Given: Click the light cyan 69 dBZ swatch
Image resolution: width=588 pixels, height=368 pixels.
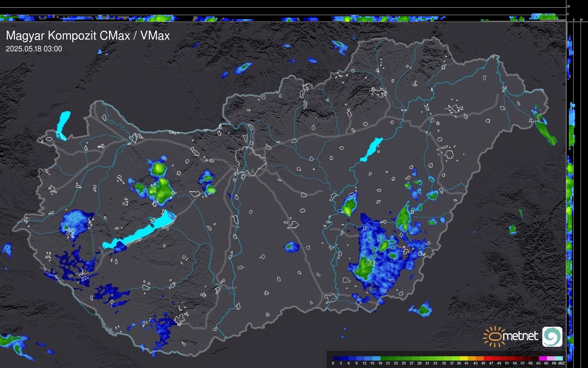Looking at the screenshot, I should tap(559, 359).
